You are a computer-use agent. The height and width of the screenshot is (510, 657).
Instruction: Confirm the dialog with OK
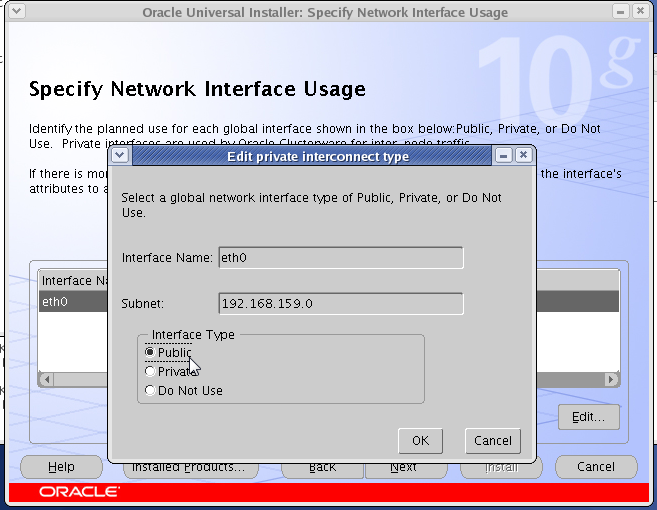tap(420, 440)
